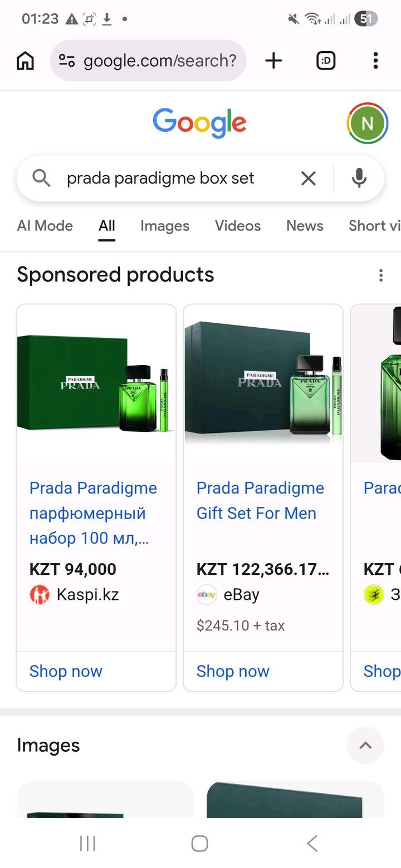Image resolution: width=401 pixels, height=868 pixels.
Task: Open Prada Paradigme Gift Set For Men link
Action: 260,500
